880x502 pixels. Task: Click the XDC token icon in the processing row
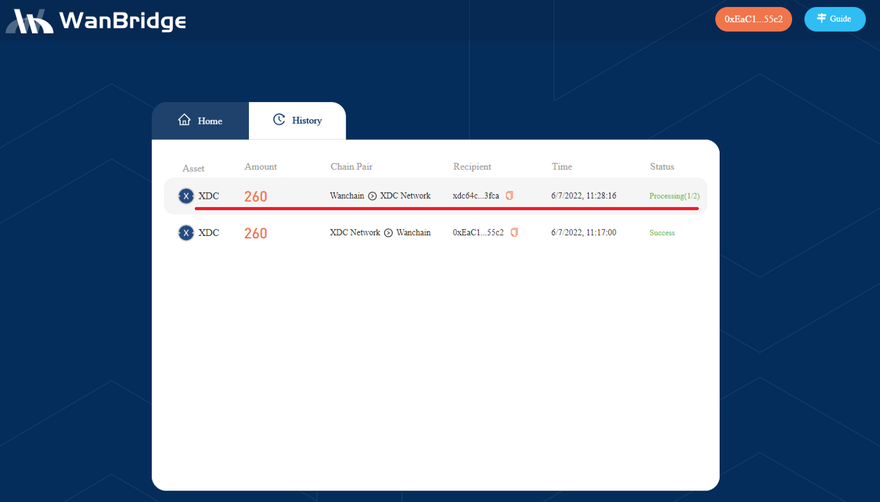point(185,196)
